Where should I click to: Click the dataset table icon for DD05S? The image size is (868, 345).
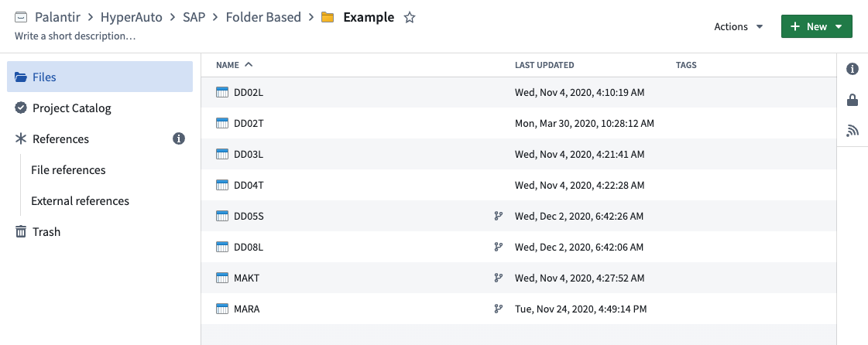click(222, 216)
